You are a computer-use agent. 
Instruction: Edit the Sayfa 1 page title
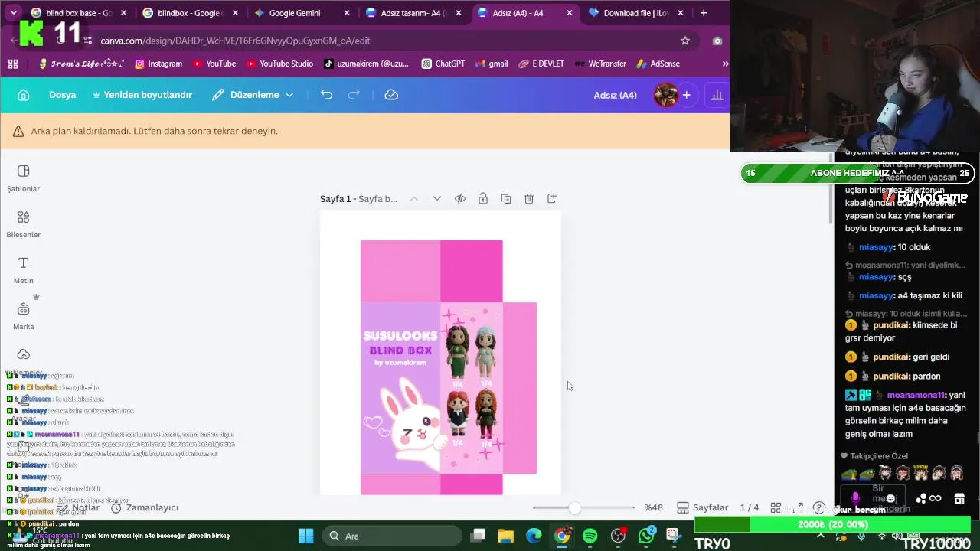pos(358,199)
